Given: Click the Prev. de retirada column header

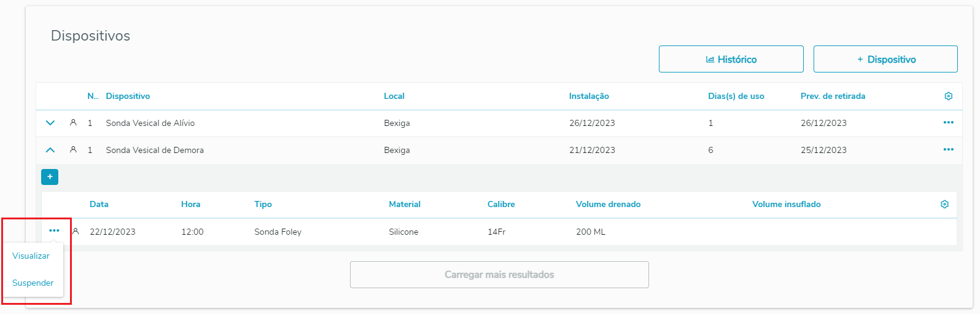Looking at the screenshot, I should pos(833,96).
